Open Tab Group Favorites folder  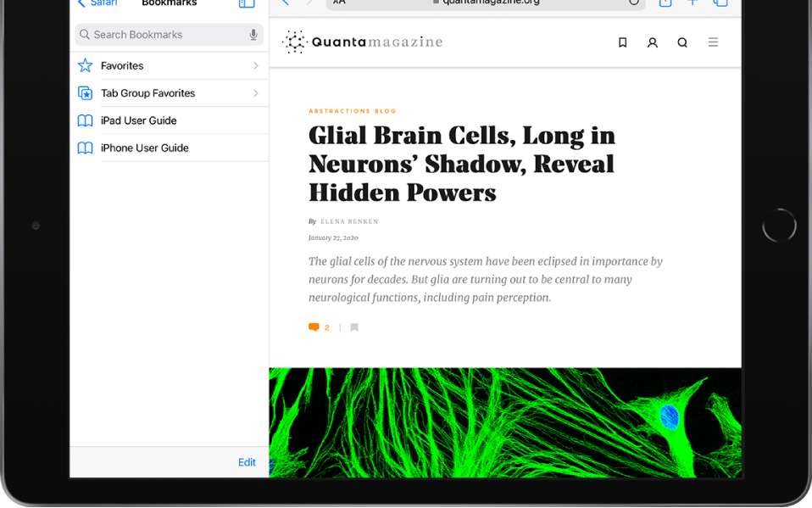[169, 93]
